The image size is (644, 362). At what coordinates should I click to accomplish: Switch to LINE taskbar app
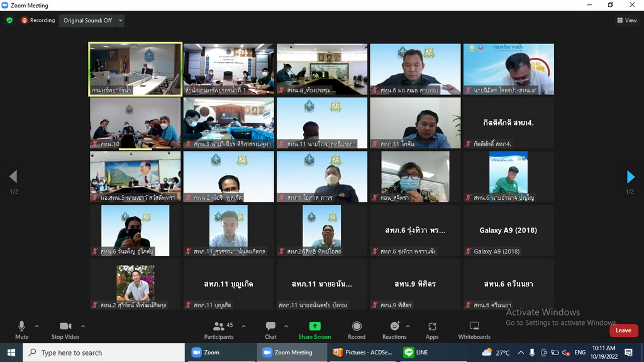(433, 353)
